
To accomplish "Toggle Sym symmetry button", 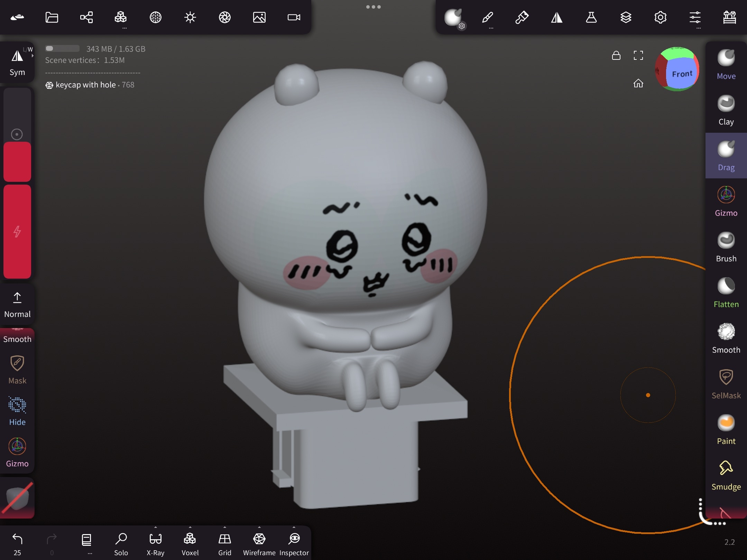I will coord(17,62).
